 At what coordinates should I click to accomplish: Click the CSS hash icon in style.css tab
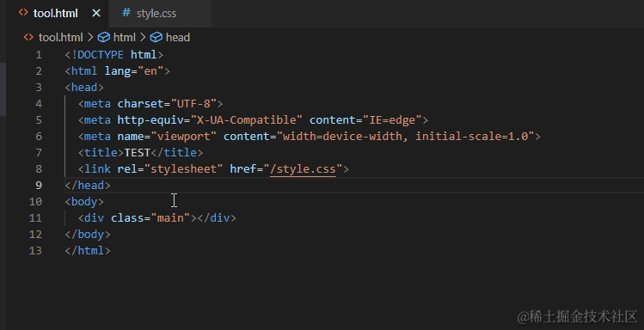[x=126, y=13]
